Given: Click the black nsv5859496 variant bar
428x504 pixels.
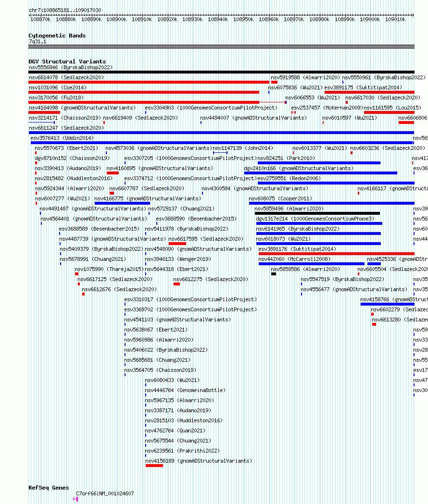Looking at the screenshot, I should [x=317, y=213].
